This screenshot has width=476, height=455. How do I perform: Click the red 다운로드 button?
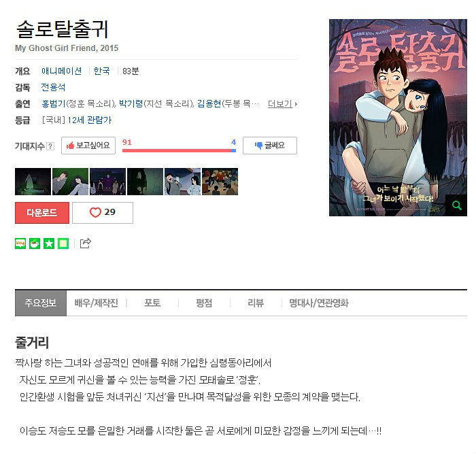click(42, 212)
